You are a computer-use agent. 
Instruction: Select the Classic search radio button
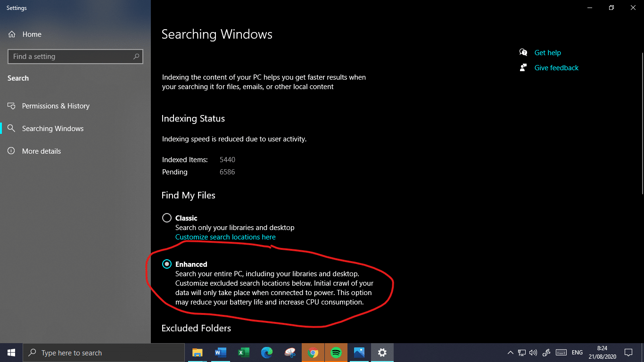(x=166, y=218)
